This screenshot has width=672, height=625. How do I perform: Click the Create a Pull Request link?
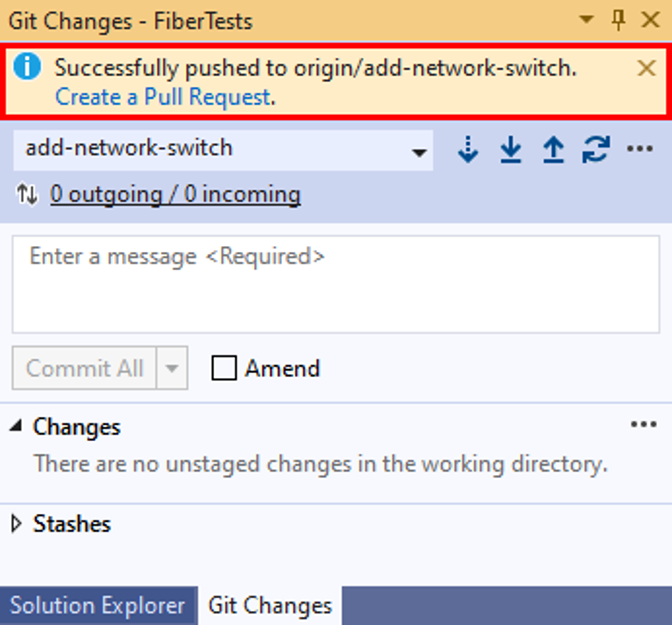[163, 97]
